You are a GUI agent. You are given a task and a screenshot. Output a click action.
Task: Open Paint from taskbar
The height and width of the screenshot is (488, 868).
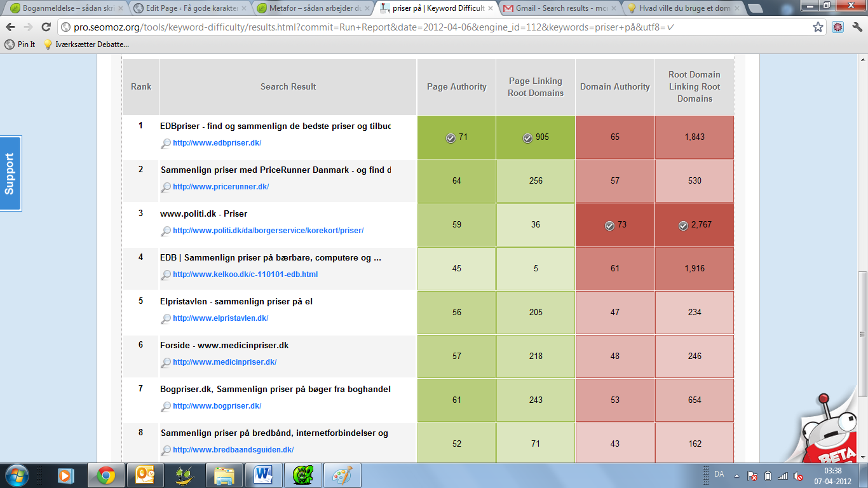pyautogui.click(x=342, y=475)
